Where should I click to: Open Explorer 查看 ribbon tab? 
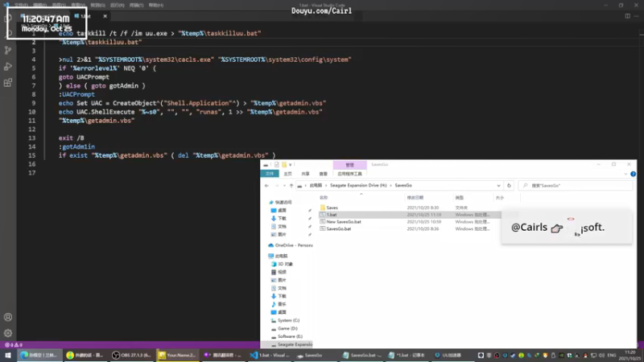point(324,174)
